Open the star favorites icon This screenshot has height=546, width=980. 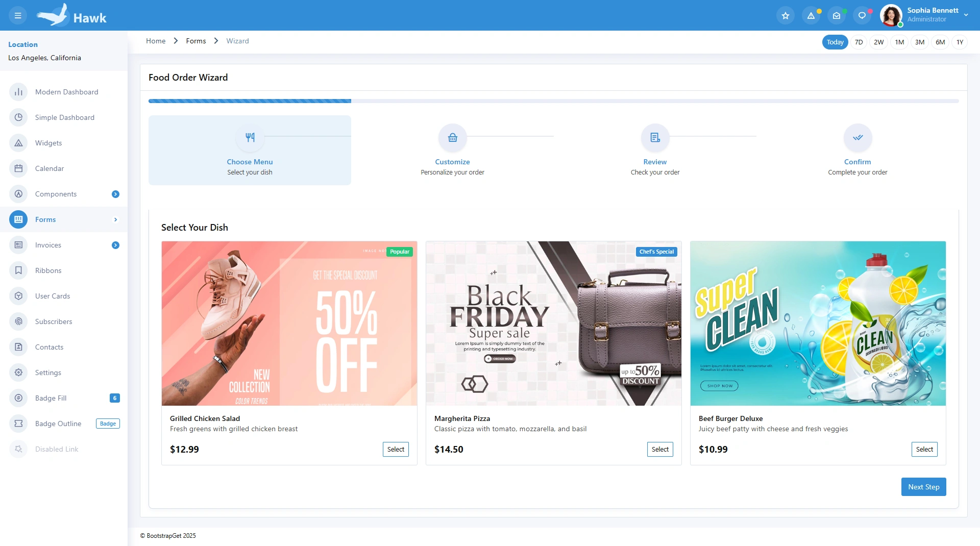pyautogui.click(x=786, y=15)
